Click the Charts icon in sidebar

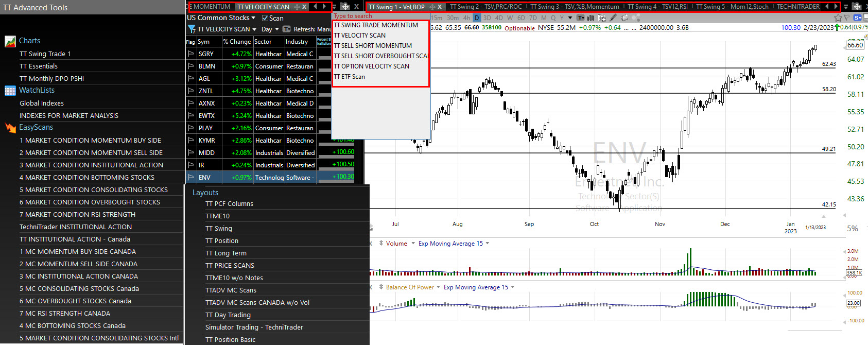[x=10, y=41]
